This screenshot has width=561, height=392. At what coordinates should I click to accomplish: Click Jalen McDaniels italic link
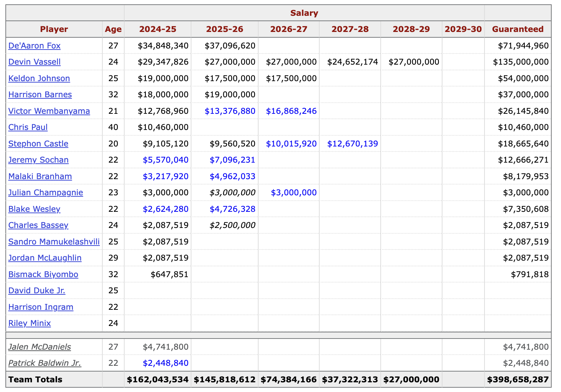tap(40, 347)
